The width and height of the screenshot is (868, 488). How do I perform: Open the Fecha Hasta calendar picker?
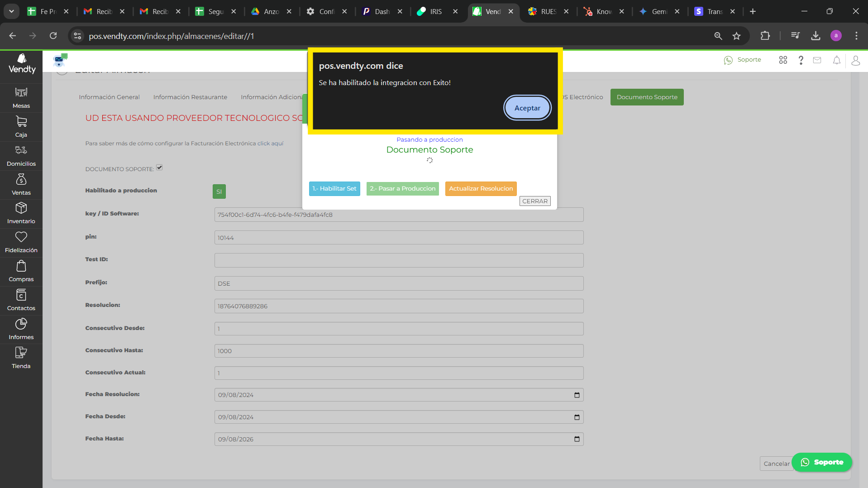pos(577,439)
